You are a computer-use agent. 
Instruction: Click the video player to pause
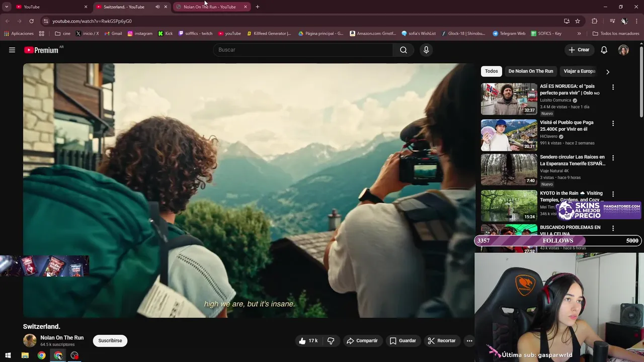[249, 190]
